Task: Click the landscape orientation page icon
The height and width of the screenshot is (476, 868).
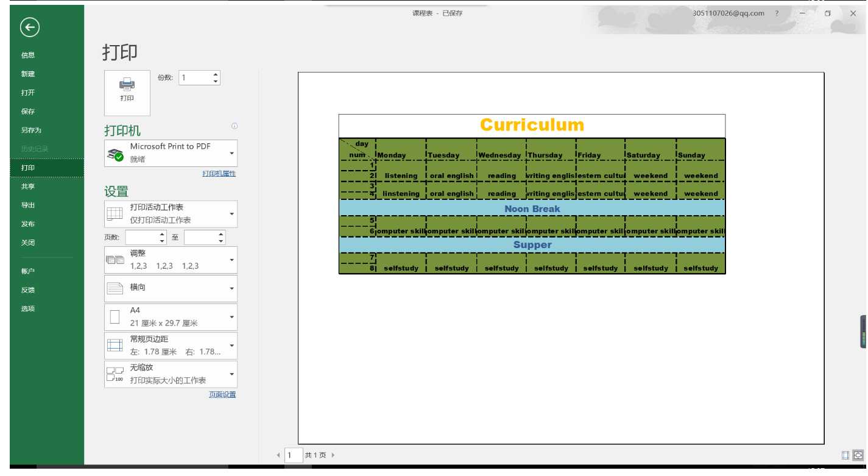Action: pos(115,288)
